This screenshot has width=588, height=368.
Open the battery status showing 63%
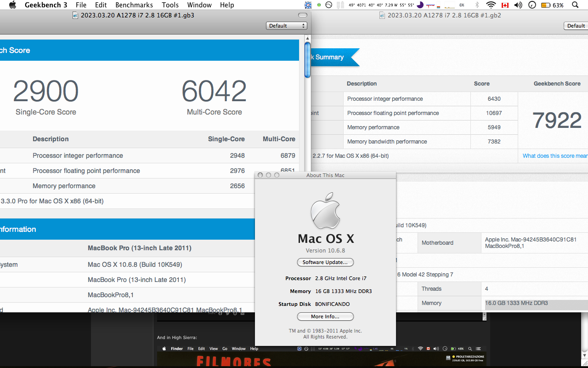click(x=552, y=5)
